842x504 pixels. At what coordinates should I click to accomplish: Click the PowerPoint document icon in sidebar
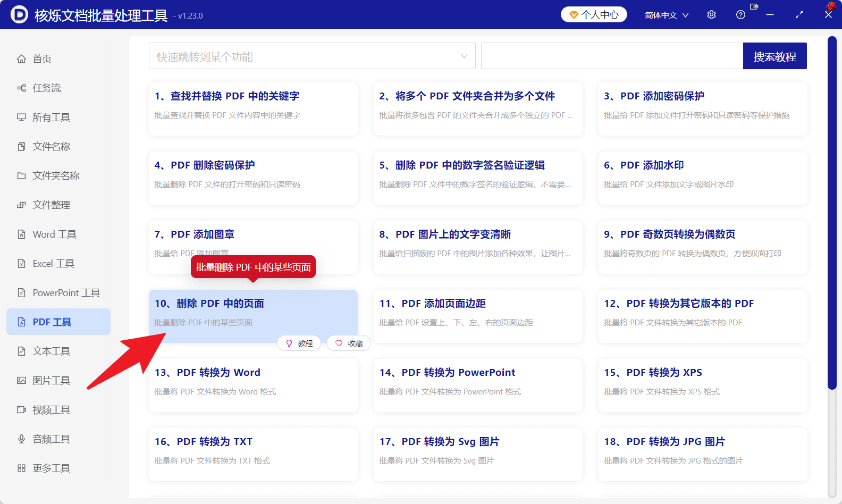tap(21, 292)
